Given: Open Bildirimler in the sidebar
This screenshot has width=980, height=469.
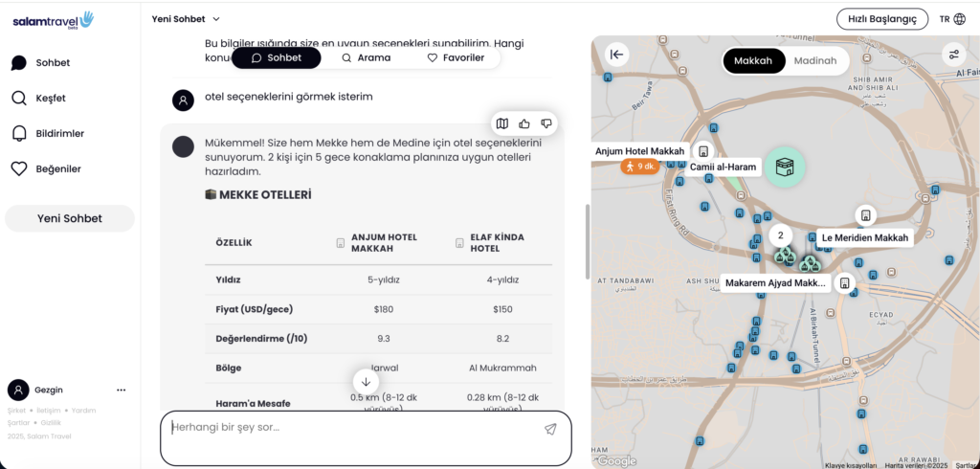Looking at the screenshot, I should tap(60, 133).
